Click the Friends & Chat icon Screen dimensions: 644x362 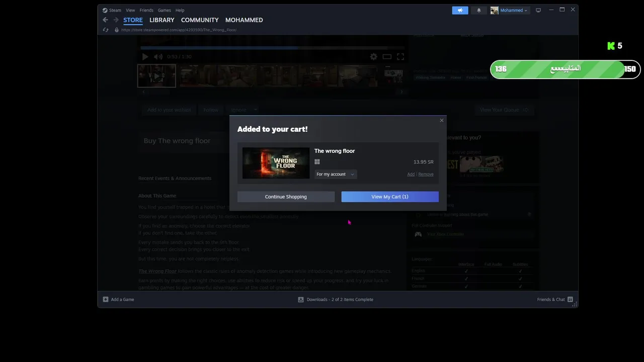[x=570, y=300]
